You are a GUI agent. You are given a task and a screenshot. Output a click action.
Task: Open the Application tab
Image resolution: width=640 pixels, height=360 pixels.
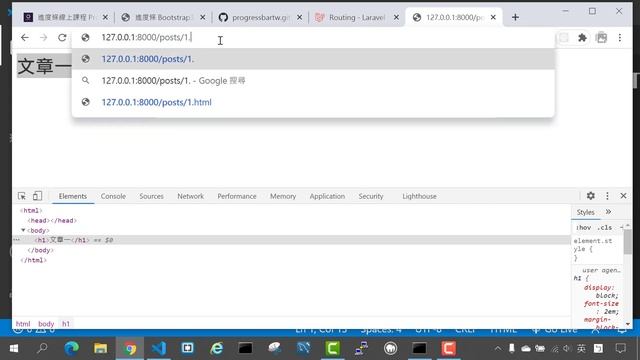click(327, 196)
